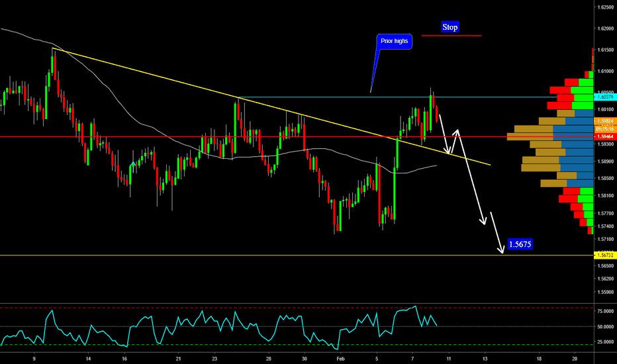
Task: Click the 1.55900 price axis label
Action: pos(606,292)
